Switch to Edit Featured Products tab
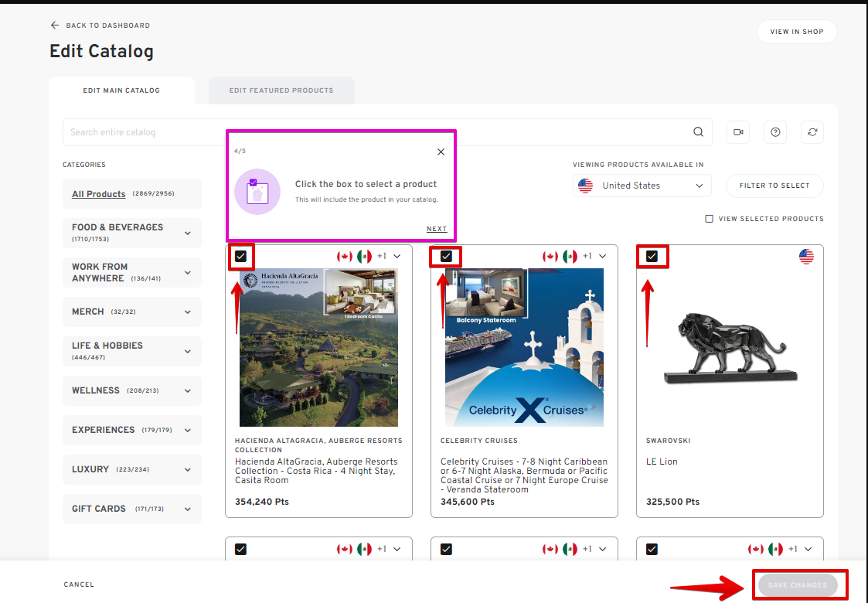 click(x=281, y=90)
